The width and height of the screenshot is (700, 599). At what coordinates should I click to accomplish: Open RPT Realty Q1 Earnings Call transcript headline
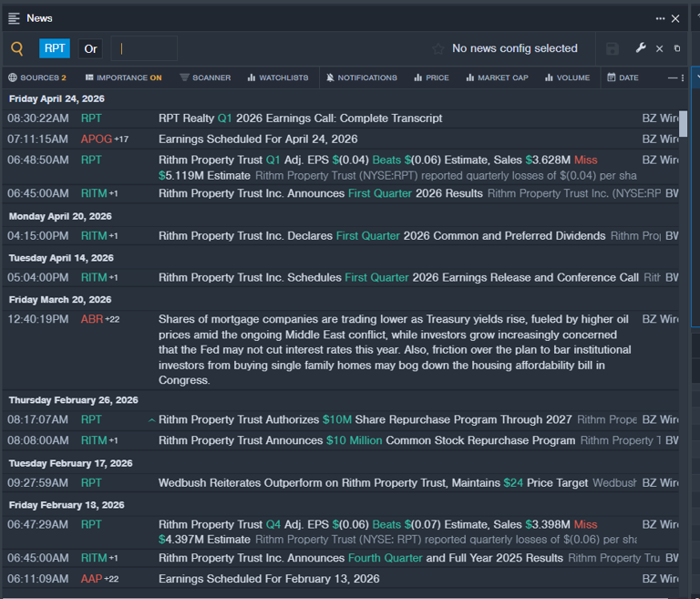click(x=300, y=119)
